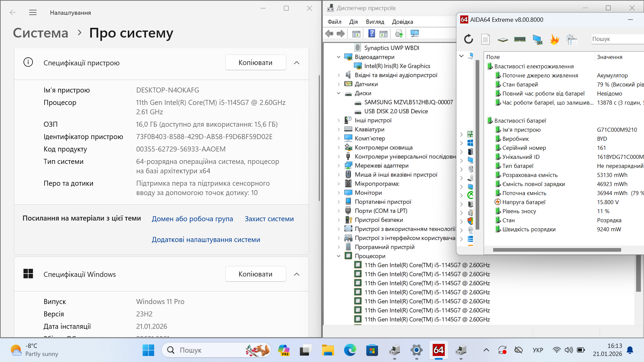The width and height of the screenshot is (644, 362).
Task: Click the blue help question mark icon
Action: click(x=372, y=34)
